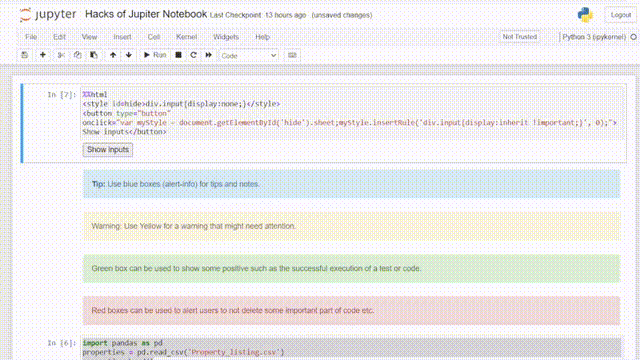Open the Widgets menu
The image size is (640, 360).
point(226,37)
